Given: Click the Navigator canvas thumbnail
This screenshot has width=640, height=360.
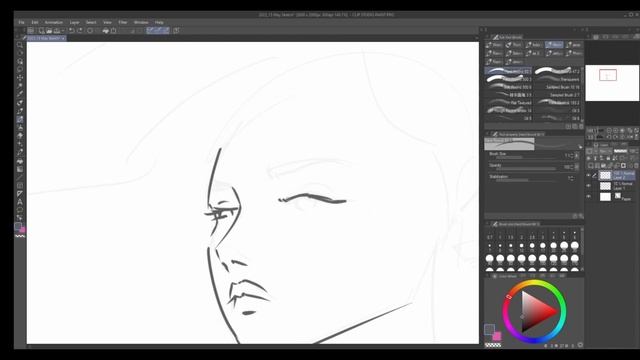Looking at the screenshot, I should (612, 83).
